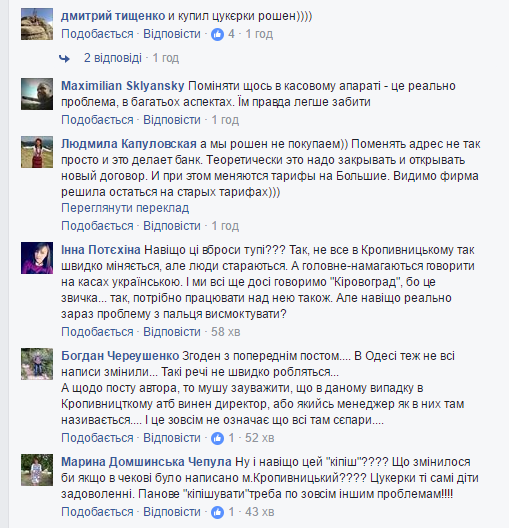Reply via Відповісти on Богдан Череушенко's comment

pyautogui.click(x=172, y=438)
